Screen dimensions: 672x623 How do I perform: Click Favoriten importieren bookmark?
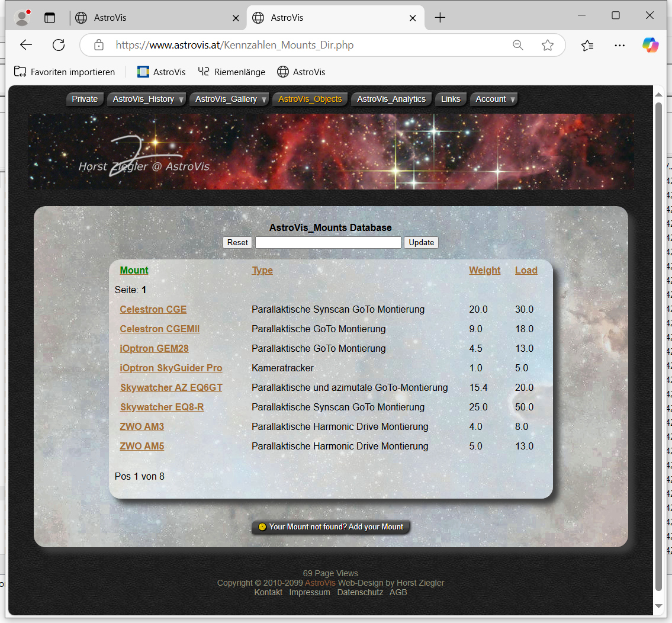click(65, 72)
